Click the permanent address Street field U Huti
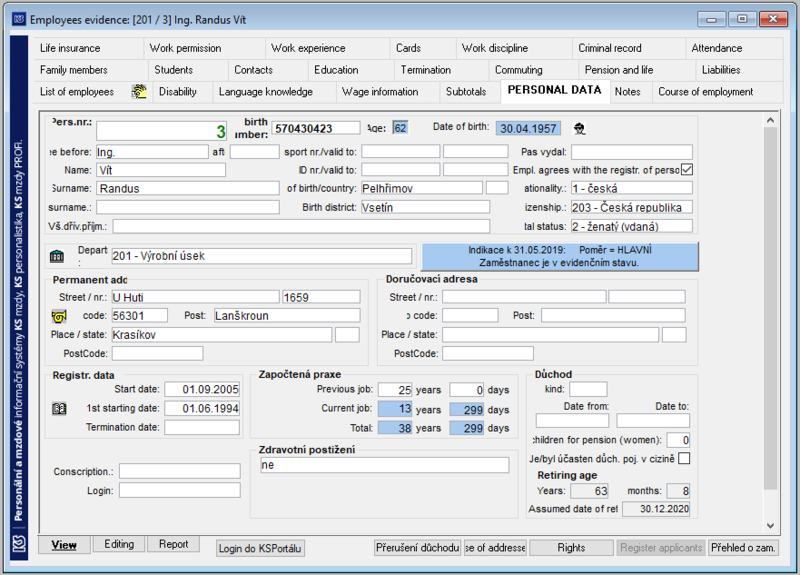800x575 pixels. point(195,297)
